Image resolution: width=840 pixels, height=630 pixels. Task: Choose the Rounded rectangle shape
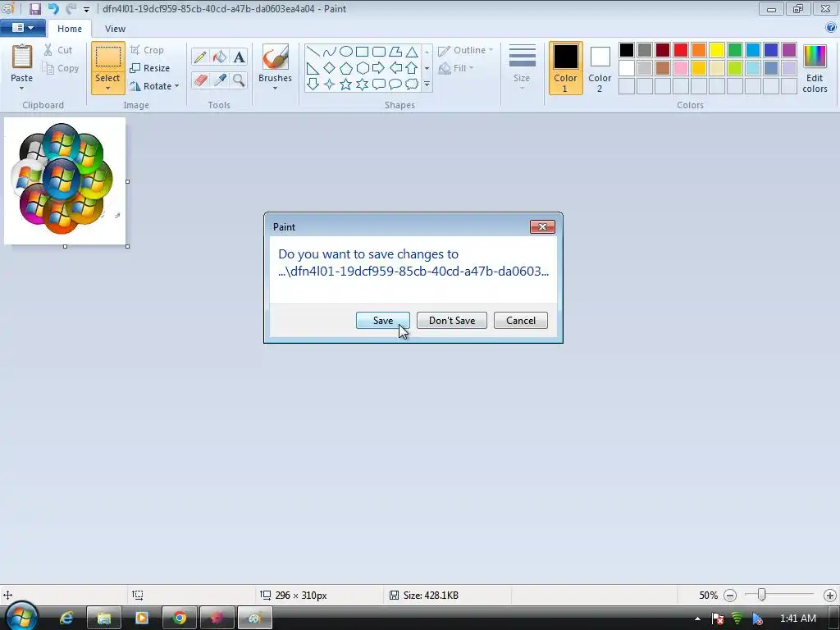click(x=379, y=52)
